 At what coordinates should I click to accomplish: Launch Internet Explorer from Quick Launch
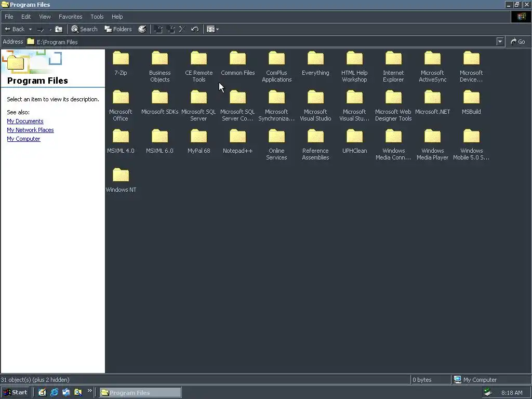tap(54, 392)
